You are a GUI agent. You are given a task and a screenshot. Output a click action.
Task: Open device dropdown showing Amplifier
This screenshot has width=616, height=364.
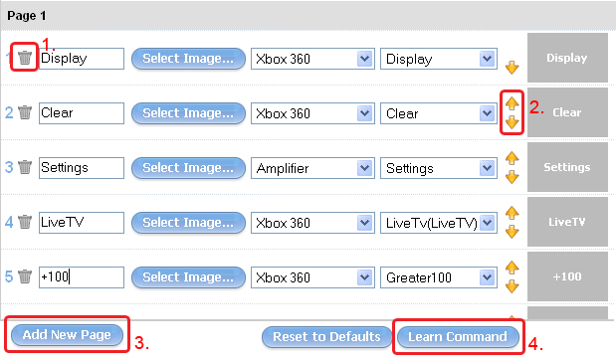coord(312,168)
